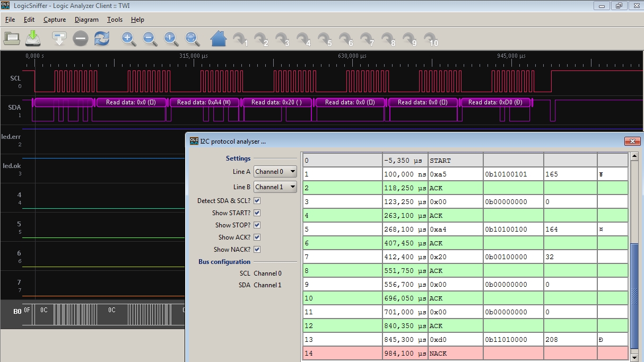
Task: Open Line A channel dropdown
Action: 275,172
